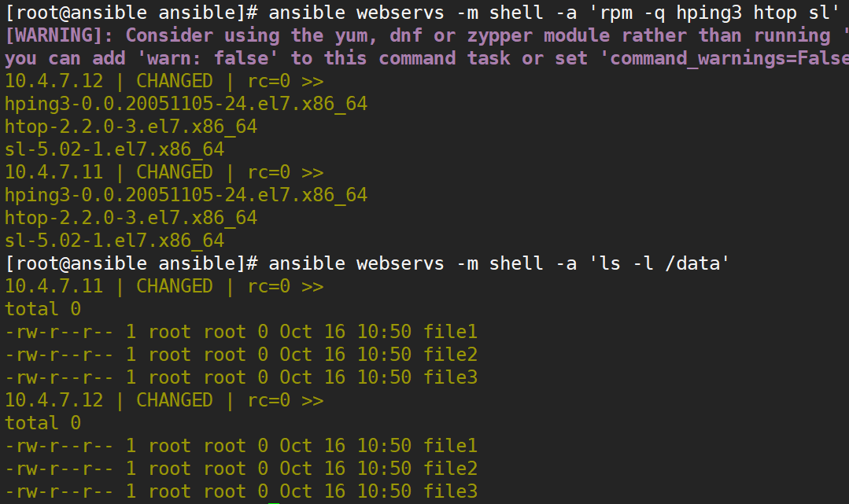Click the second shell prompt [root@ansible ansible]#

click(x=131, y=263)
